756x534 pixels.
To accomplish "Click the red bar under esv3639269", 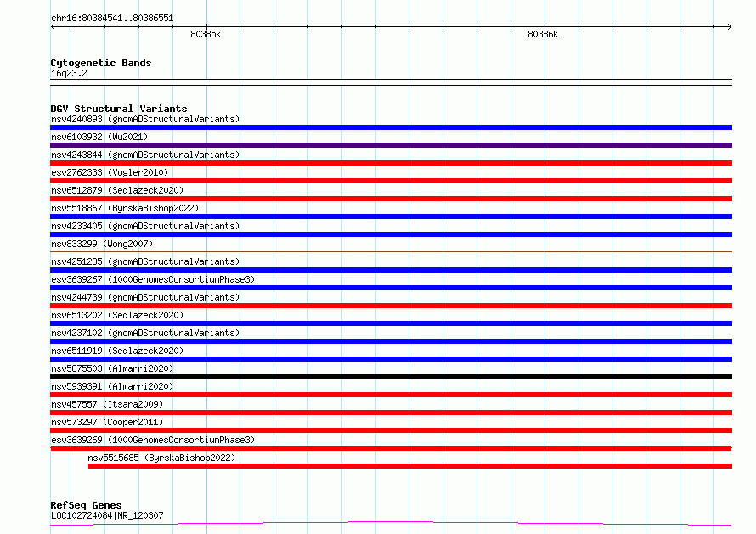I will tap(391, 448).
